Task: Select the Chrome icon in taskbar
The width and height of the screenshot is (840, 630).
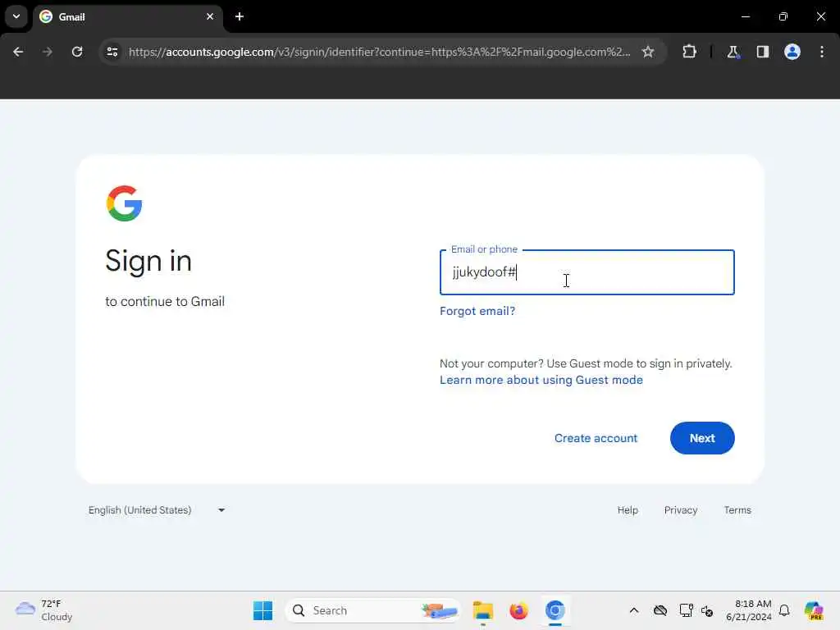Action: coord(555,610)
